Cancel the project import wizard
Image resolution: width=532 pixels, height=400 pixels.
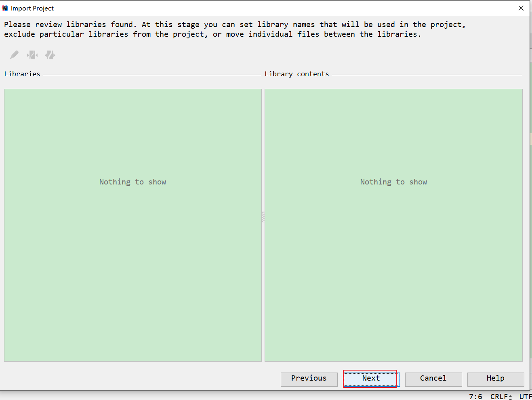pyautogui.click(x=433, y=379)
